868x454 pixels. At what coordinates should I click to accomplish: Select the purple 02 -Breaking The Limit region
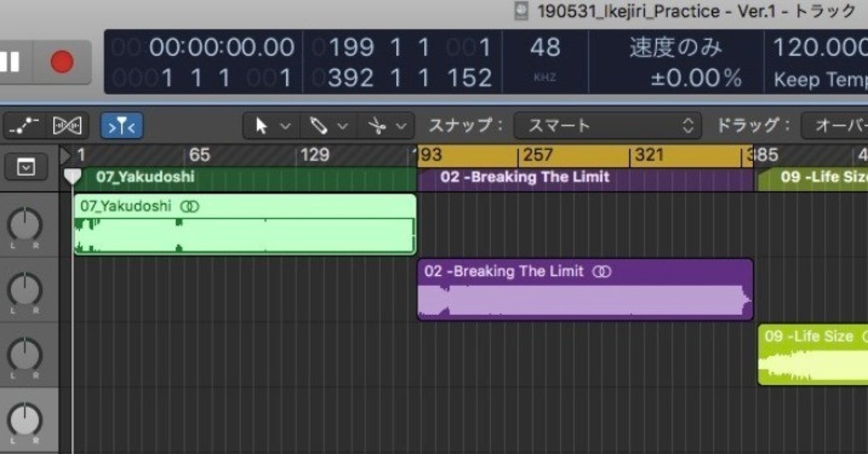pos(585,289)
